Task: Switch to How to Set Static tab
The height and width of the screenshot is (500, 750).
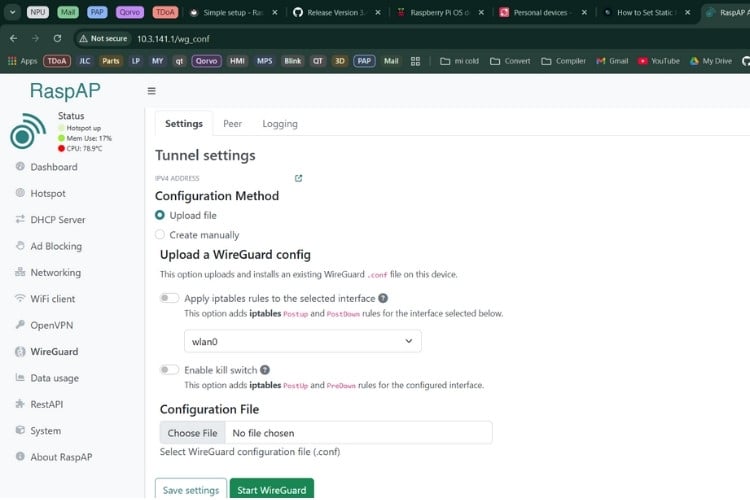Action: pos(645,12)
